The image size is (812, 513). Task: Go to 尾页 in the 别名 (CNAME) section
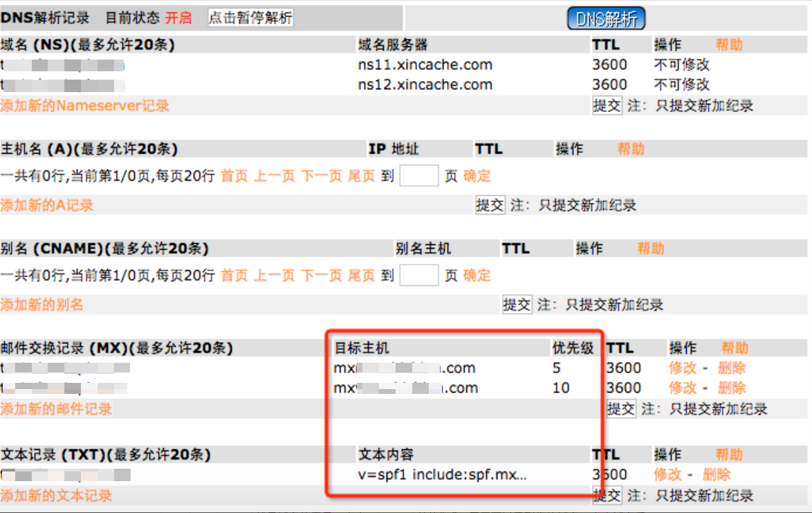361,276
